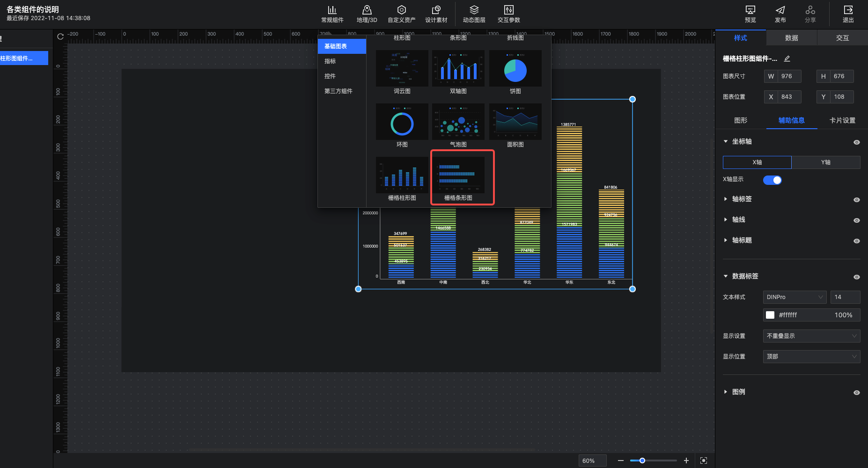The image size is (868, 468).
Task: Select the 第三方组件 category
Action: 342,91
